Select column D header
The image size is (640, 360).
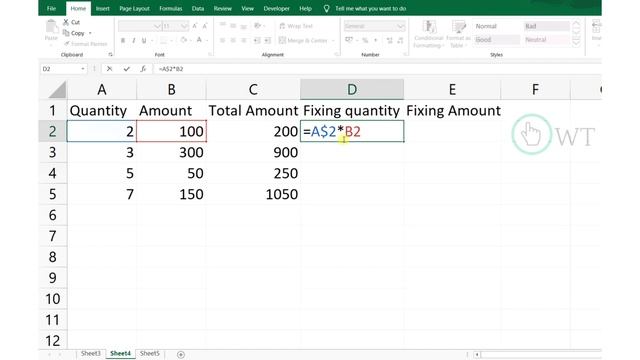[352, 89]
